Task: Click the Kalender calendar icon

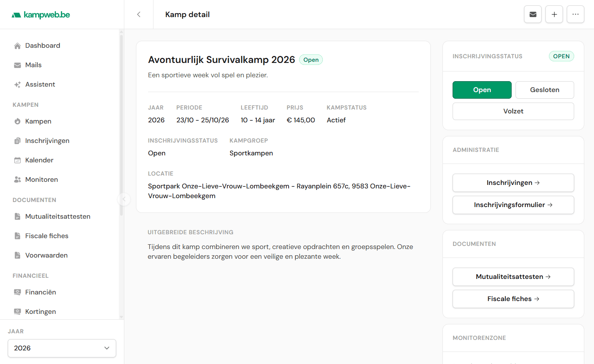Action: (x=17, y=160)
